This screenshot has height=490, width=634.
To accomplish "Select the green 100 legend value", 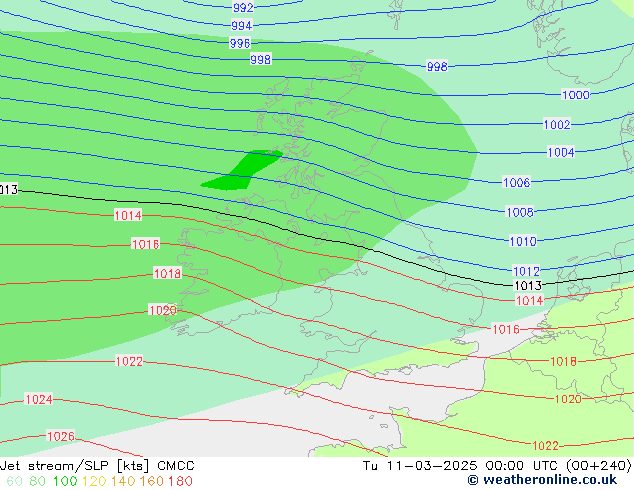I will [x=65, y=481].
